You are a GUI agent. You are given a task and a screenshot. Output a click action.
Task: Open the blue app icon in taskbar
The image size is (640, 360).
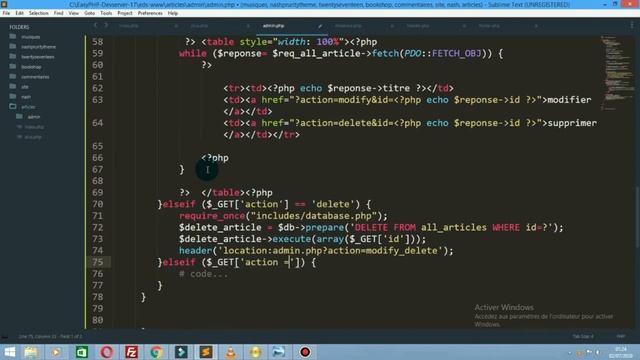[279, 352]
